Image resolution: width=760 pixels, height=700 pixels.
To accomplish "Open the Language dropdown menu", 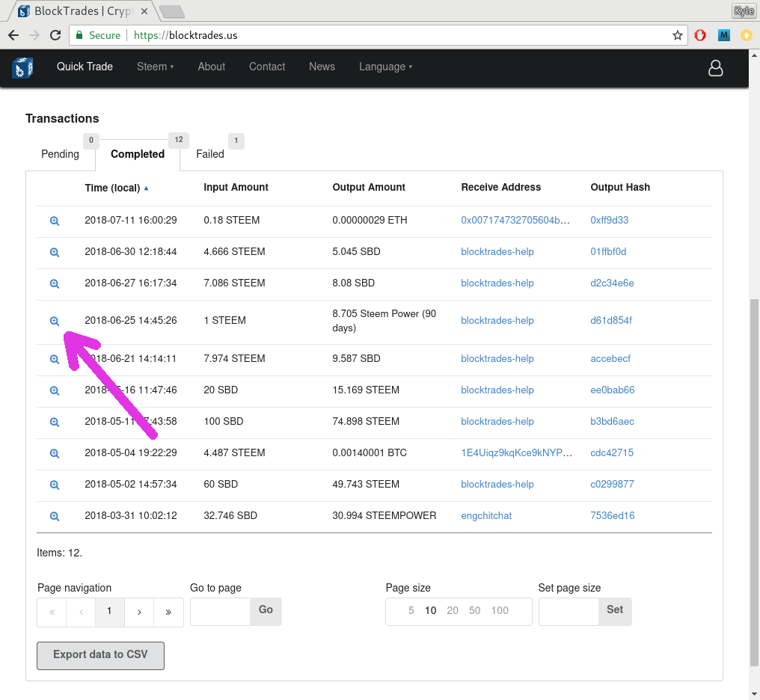I will pos(385,67).
